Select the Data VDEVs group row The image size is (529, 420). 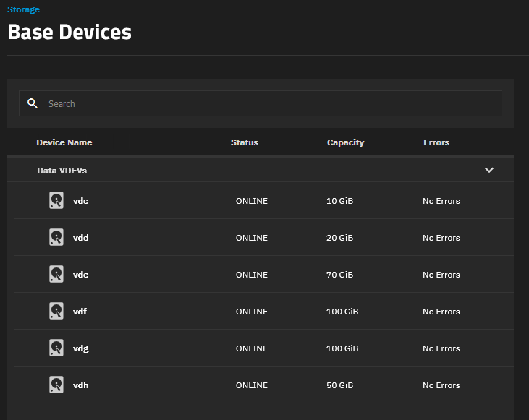coord(261,170)
